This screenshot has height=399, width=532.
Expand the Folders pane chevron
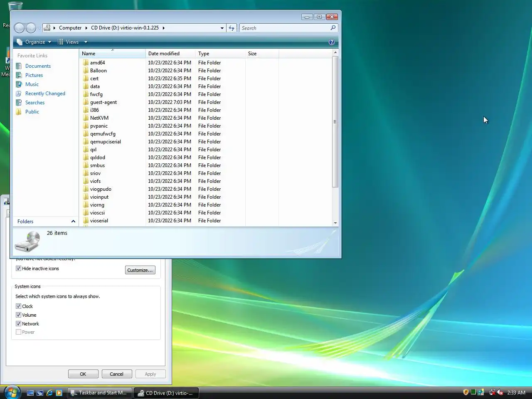pos(73,222)
